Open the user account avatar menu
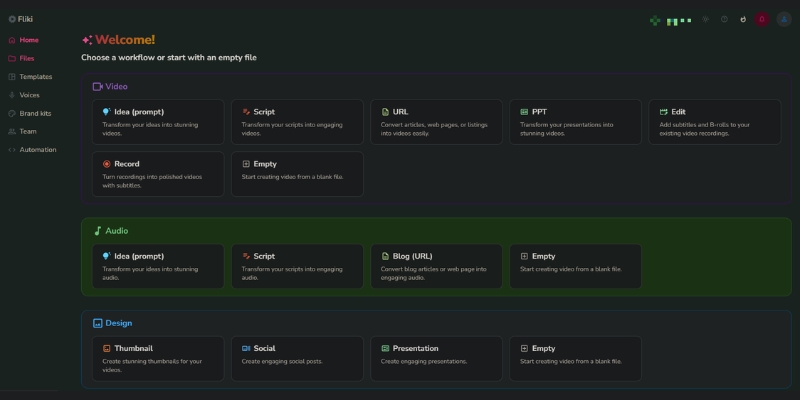Image resolution: width=800 pixels, height=400 pixels. pos(784,19)
